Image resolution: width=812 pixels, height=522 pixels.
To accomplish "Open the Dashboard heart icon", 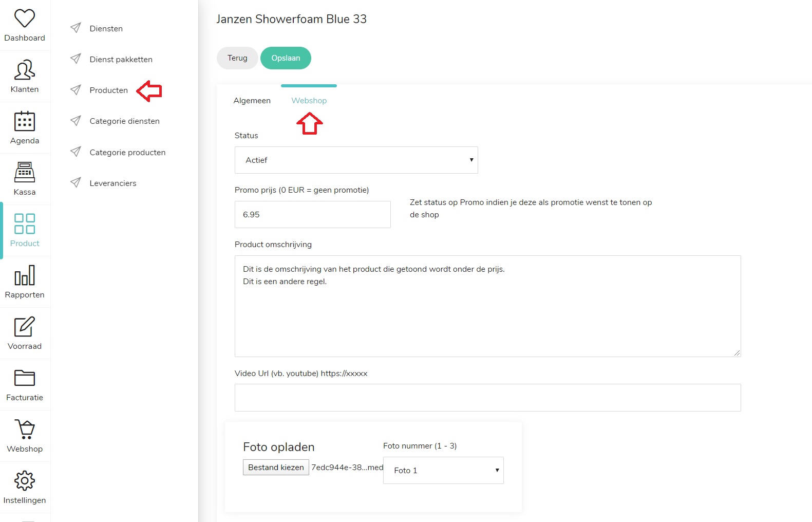I will tap(25, 18).
